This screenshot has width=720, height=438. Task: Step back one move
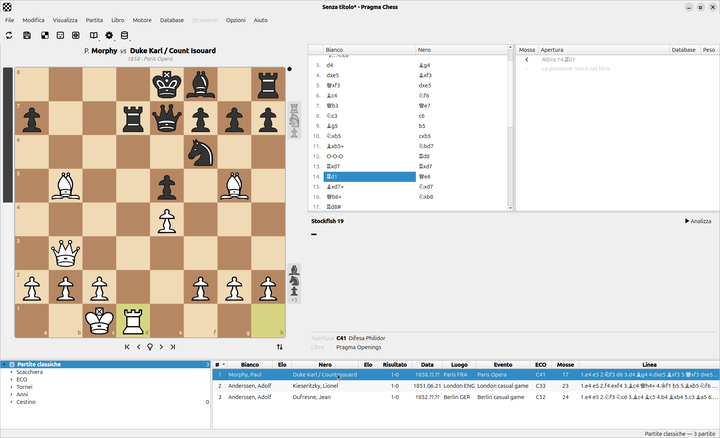pos(139,347)
